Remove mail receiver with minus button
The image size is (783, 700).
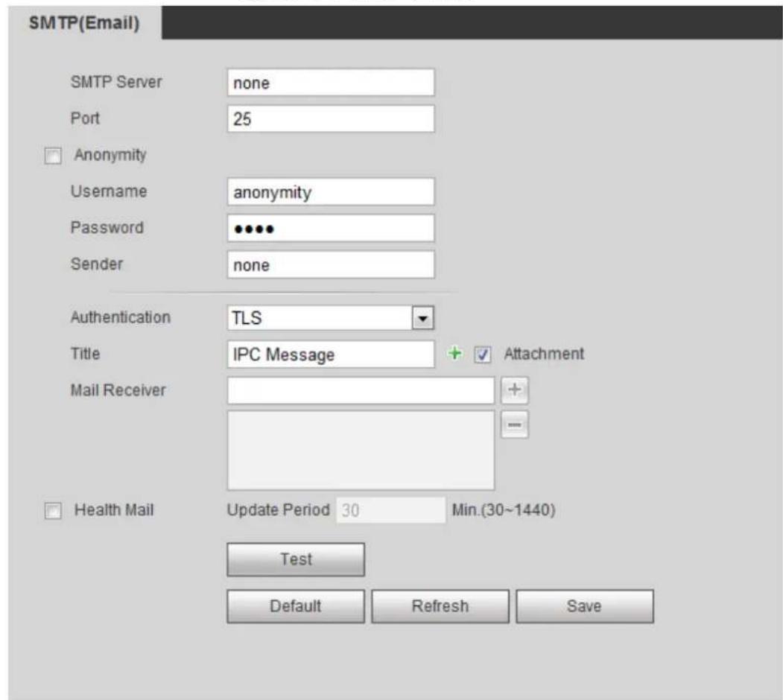[514, 424]
